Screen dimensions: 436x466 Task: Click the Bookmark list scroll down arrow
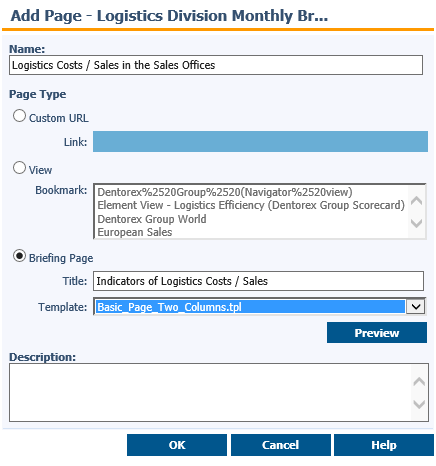click(417, 223)
